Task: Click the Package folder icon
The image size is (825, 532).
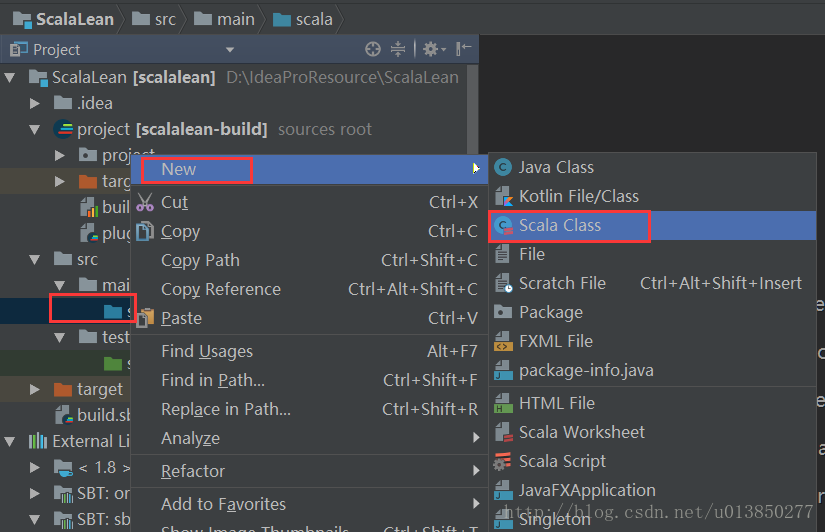Action: click(503, 312)
